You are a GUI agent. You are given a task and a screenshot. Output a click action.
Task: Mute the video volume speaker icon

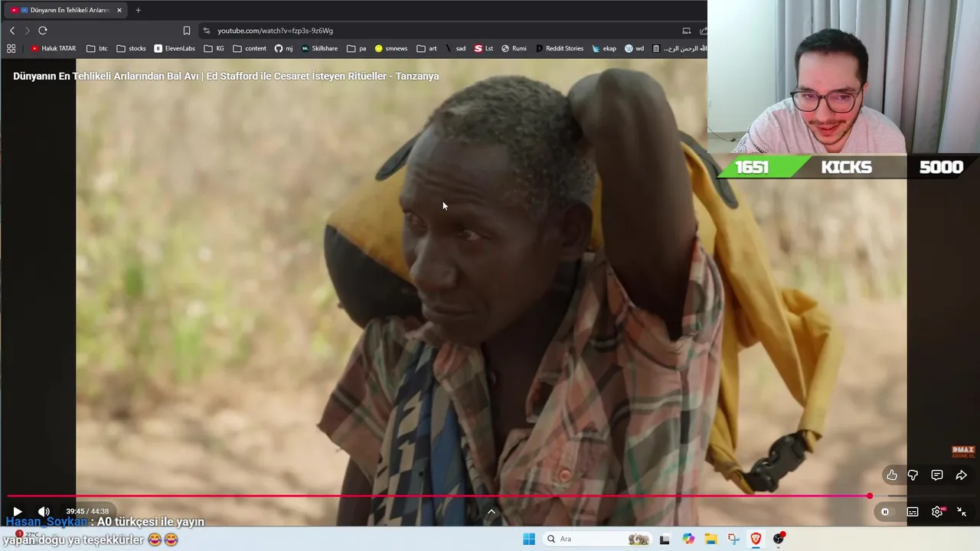tap(44, 511)
